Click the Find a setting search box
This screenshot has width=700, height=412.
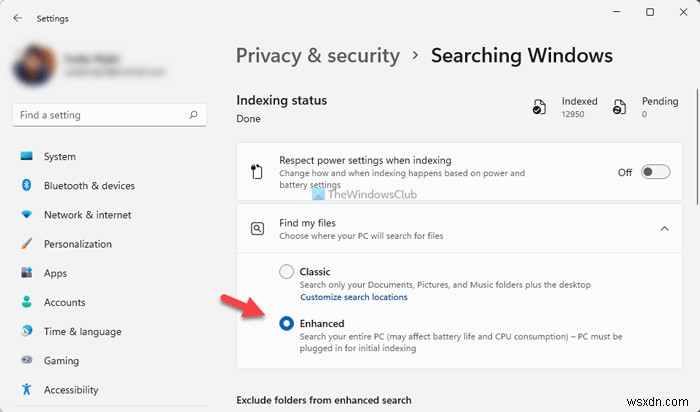click(100, 115)
